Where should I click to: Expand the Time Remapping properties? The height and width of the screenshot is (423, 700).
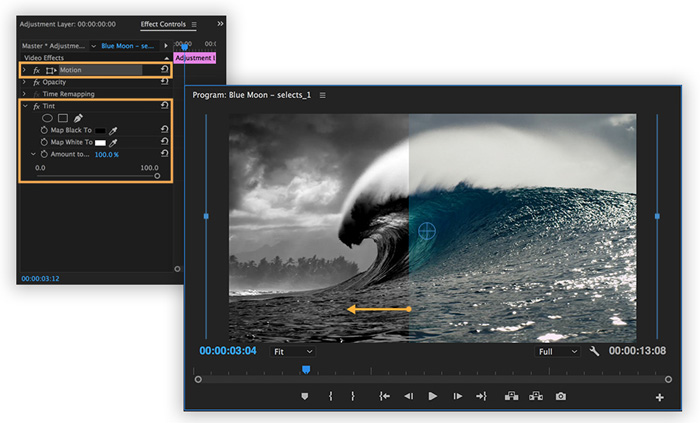[24, 94]
